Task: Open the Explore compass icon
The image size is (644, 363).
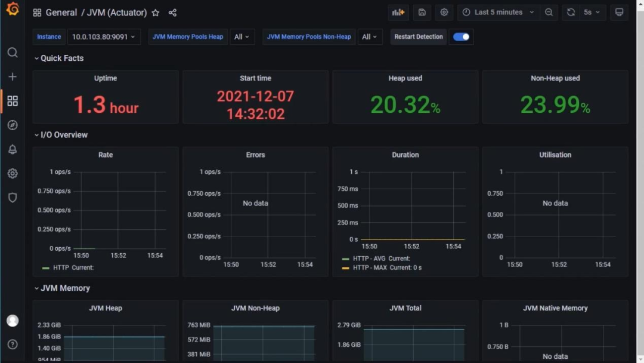Action: (x=13, y=125)
